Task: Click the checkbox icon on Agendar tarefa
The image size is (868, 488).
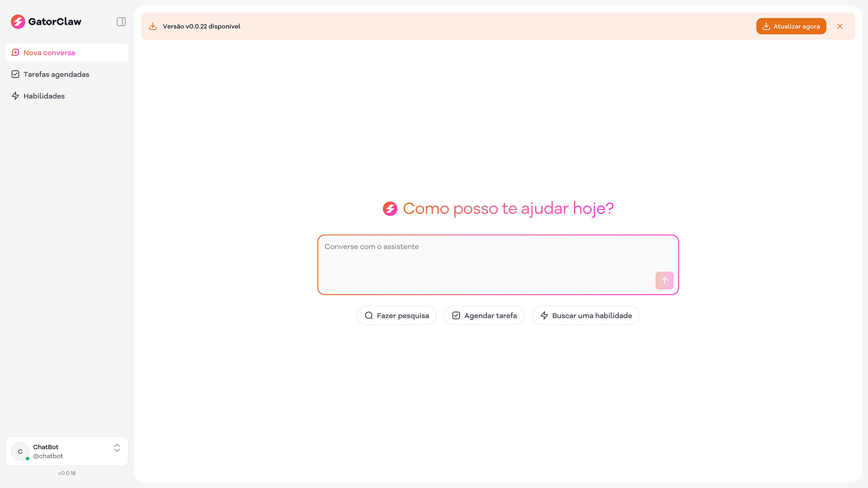Action: tap(456, 315)
